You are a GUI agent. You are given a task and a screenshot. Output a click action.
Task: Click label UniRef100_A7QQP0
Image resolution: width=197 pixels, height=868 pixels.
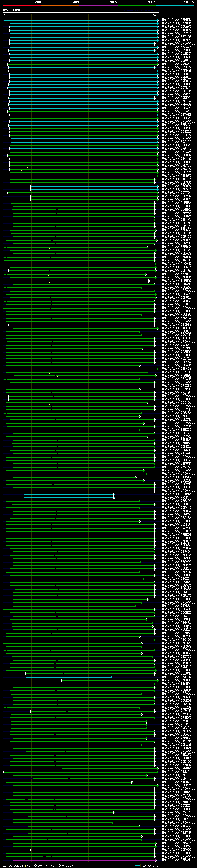pyautogui.click(x=177, y=186)
